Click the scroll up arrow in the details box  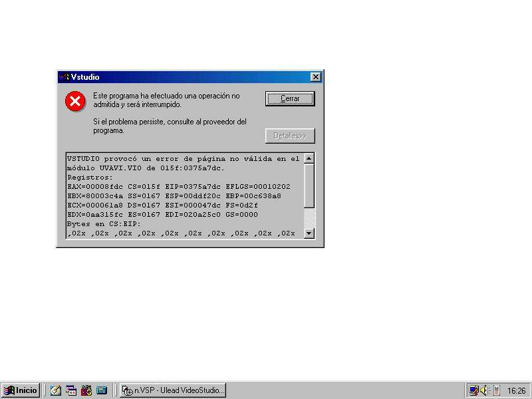309,158
